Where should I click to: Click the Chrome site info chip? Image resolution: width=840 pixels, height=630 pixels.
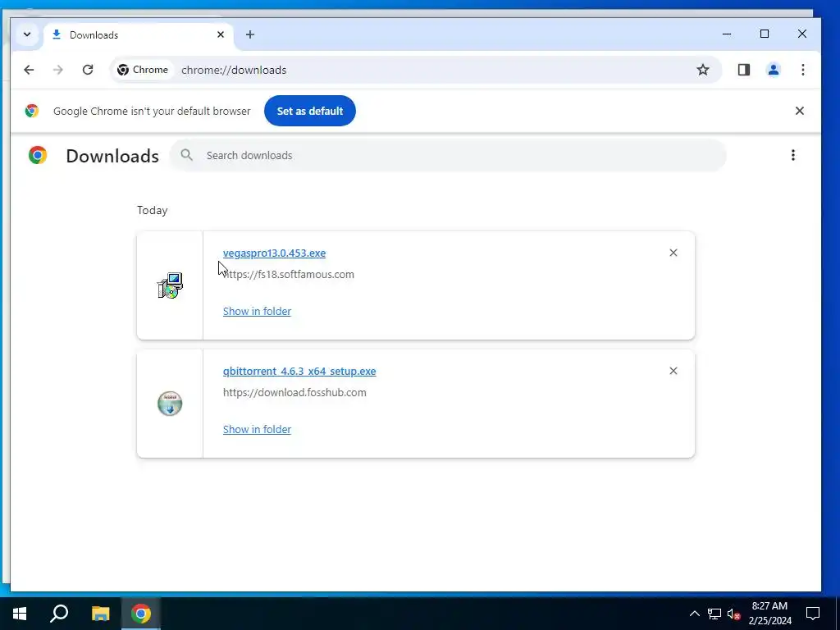click(143, 70)
